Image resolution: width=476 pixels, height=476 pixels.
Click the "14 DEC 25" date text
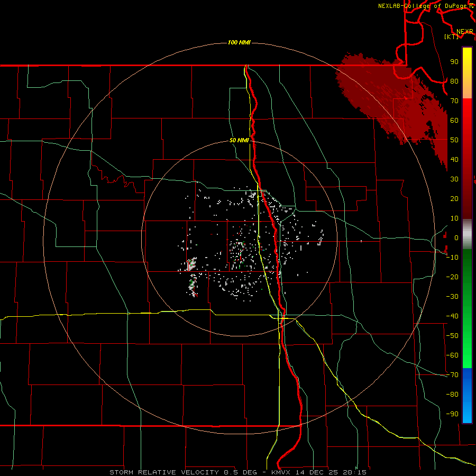317,472
